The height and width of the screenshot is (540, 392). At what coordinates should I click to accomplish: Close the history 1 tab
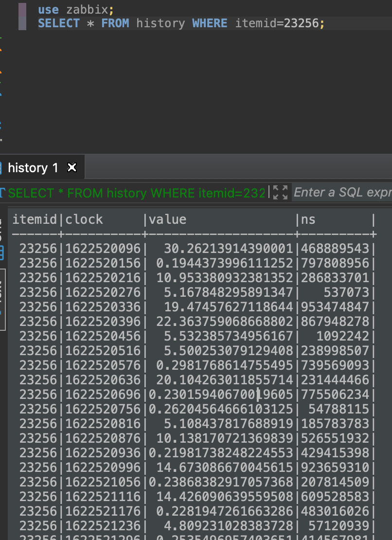point(72,167)
